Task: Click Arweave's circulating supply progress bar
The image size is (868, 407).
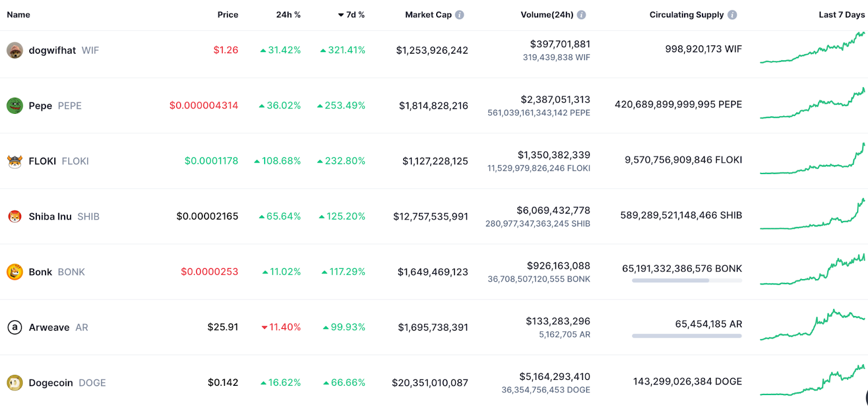Action: (687, 336)
